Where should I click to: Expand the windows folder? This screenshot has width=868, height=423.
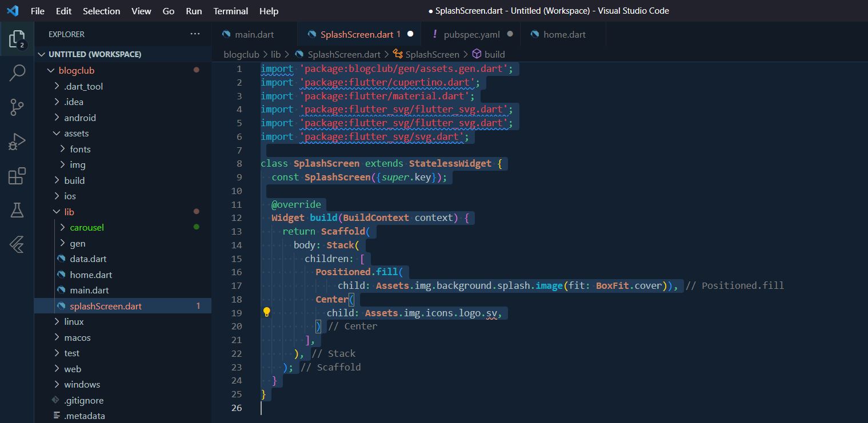(123, 384)
